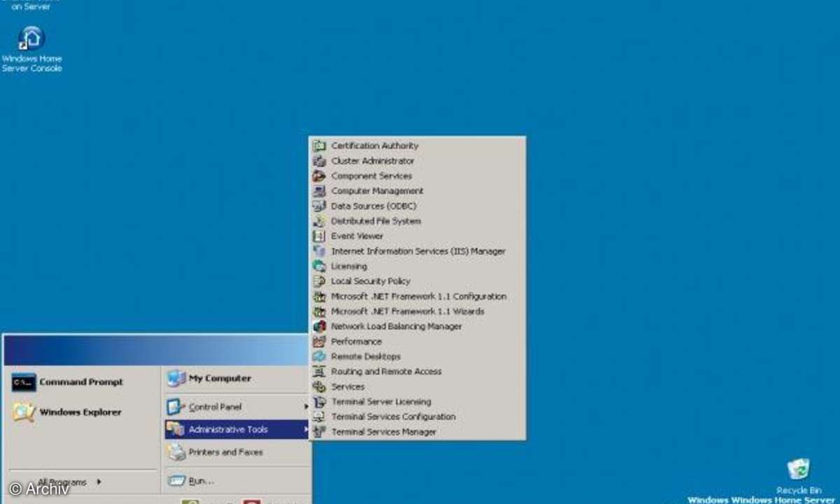The height and width of the screenshot is (504, 840).
Task: Open the Remote Desktops icon
Action: (319, 356)
